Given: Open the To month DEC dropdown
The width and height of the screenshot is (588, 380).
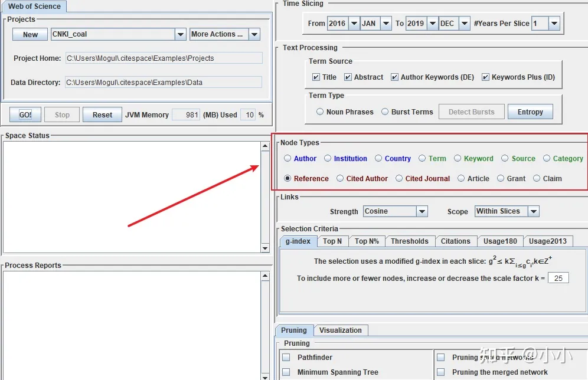Looking at the screenshot, I should click(x=465, y=23).
